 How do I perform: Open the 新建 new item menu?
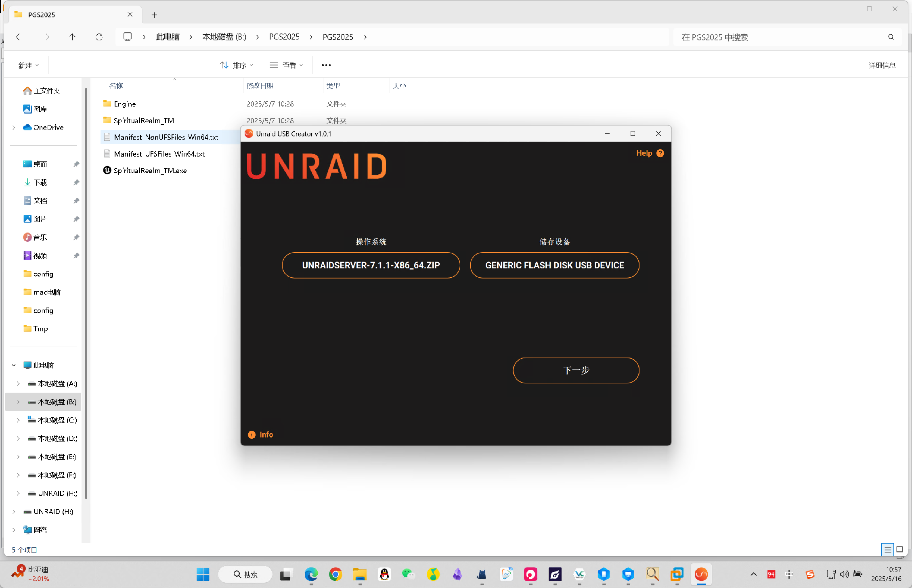tap(28, 65)
